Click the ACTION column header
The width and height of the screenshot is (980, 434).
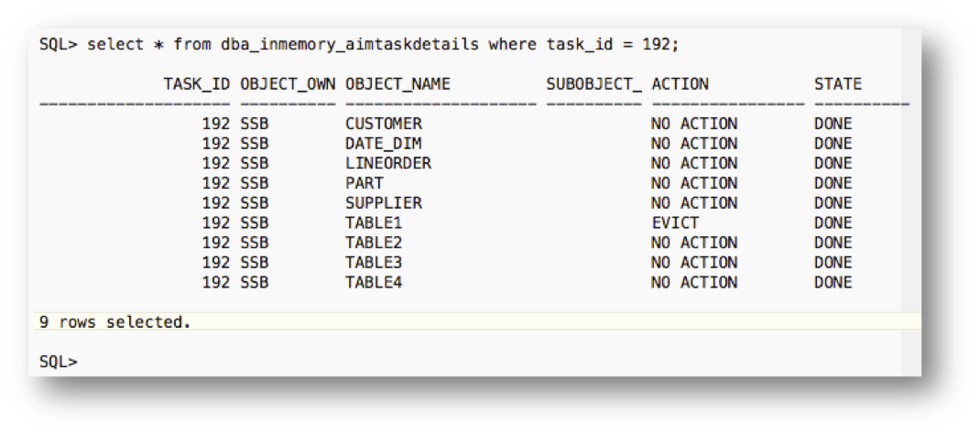click(x=680, y=84)
